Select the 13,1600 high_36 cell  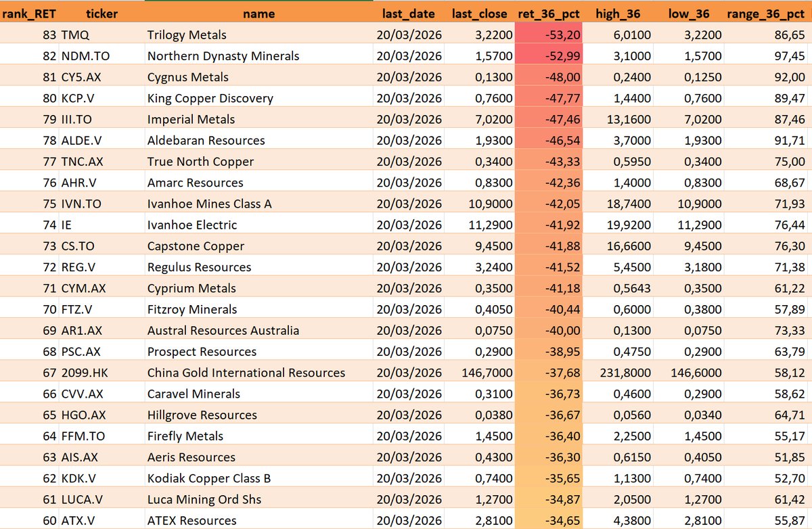pos(619,119)
